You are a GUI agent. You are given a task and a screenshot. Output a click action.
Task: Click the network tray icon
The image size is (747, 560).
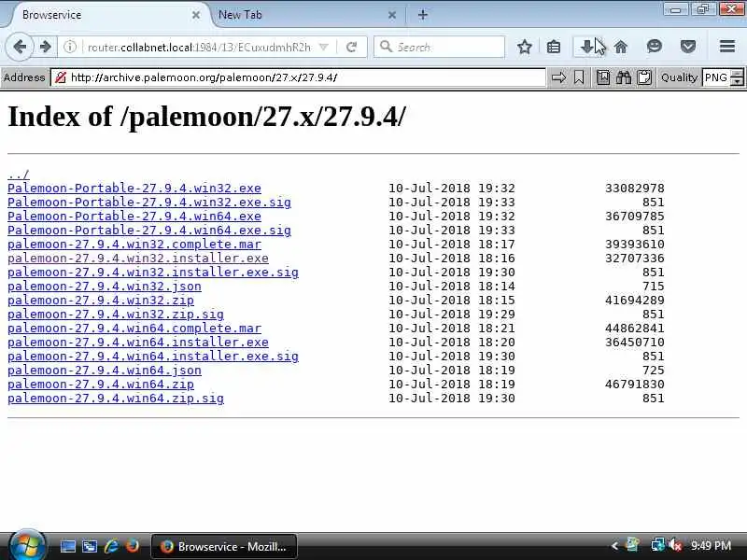click(x=658, y=545)
